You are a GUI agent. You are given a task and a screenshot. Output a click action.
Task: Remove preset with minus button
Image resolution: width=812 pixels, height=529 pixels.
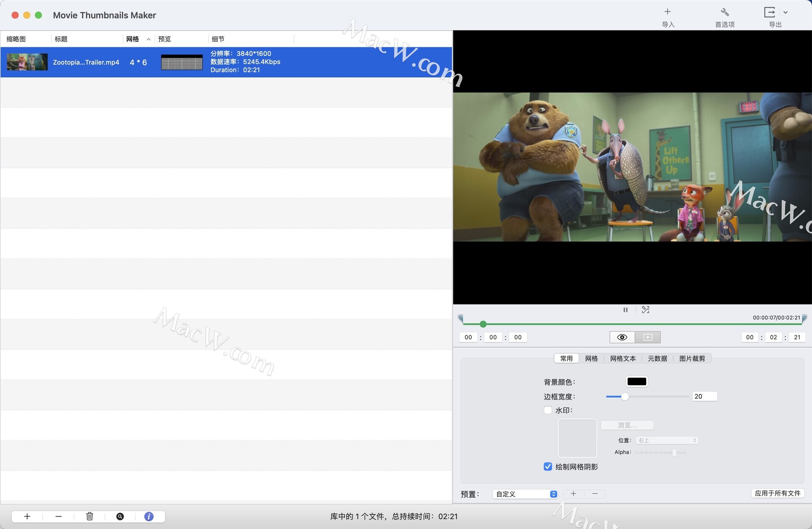(595, 494)
